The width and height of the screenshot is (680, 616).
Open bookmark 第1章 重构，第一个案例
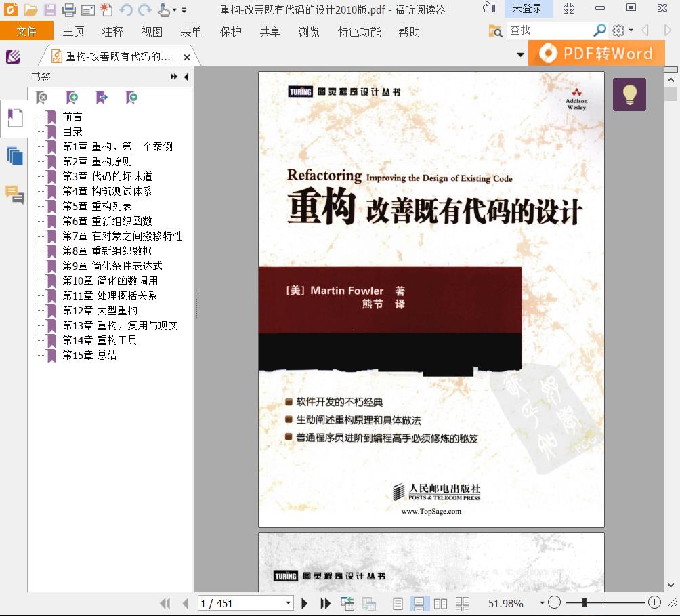coord(118,146)
